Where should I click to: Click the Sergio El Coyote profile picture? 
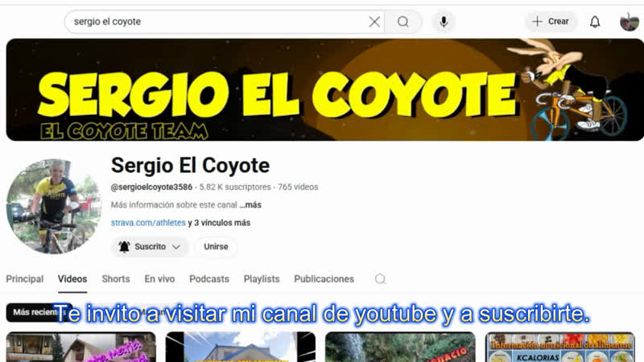(x=54, y=207)
